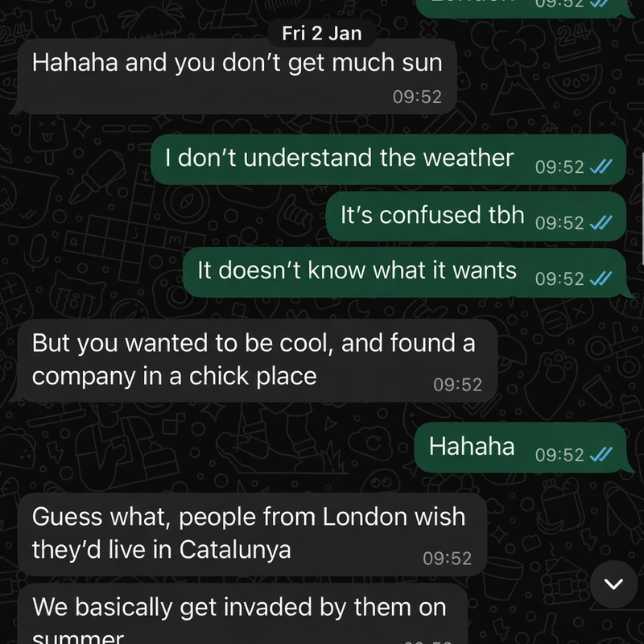This screenshot has height=644, width=644.
Task: Tap blue double ticks on 'It's confused tbh'
Action: tap(601, 223)
